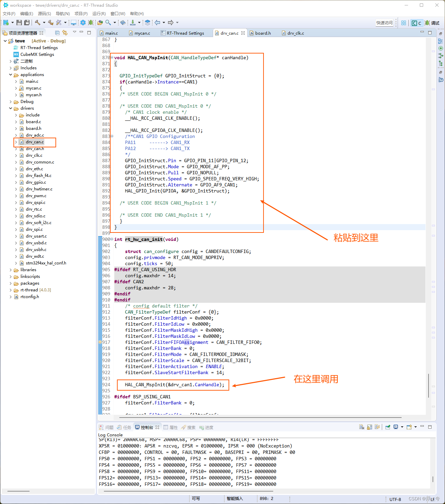Navigate back with the back arrow icon
Viewport: 445px width, 504px height.
coord(157,23)
